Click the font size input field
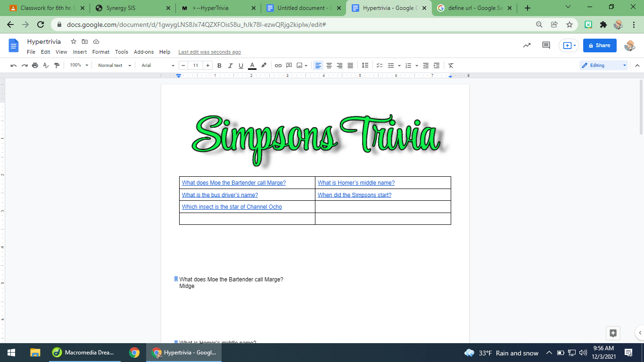 (195, 66)
